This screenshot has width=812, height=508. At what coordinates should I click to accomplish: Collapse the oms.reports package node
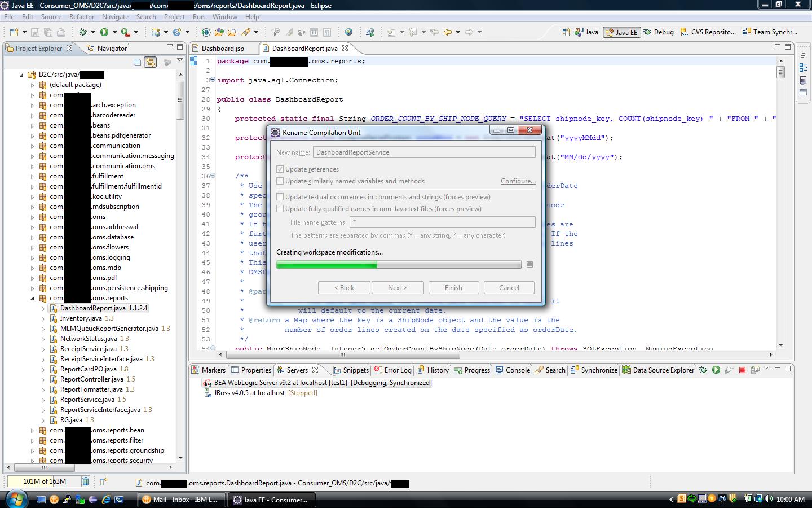32,298
